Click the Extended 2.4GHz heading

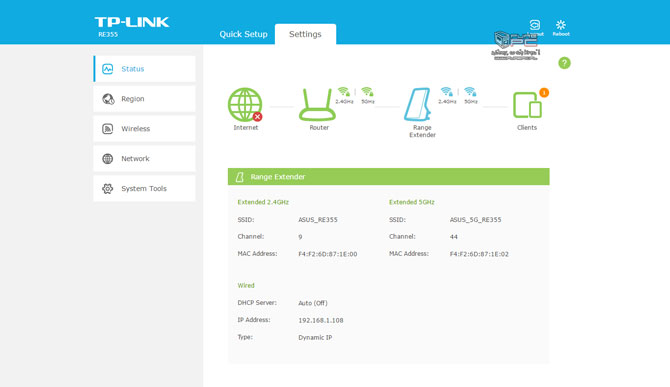(x=263, y=202)
